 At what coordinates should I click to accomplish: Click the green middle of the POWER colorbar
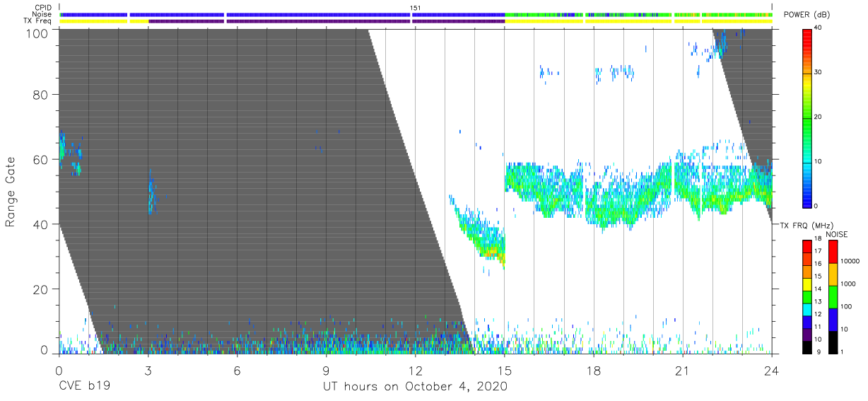pyautogui.click(x=807, y=117)
